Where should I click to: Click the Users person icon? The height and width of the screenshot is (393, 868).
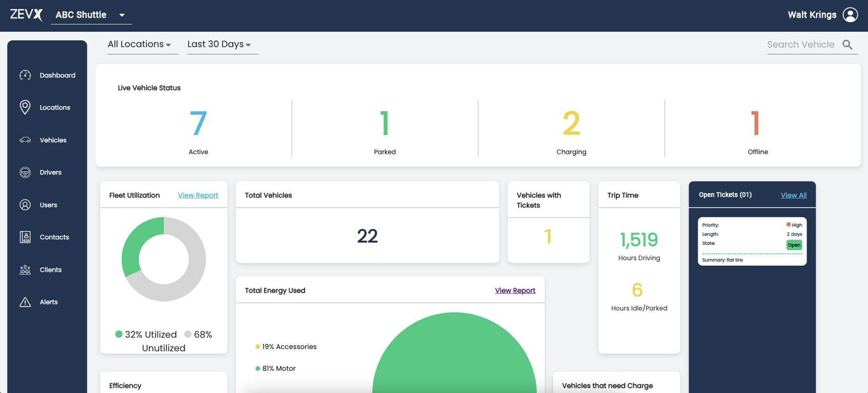coord(25,205)
